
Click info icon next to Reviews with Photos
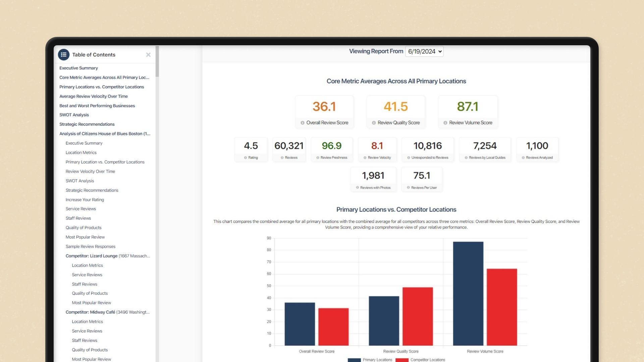[357, 188]
